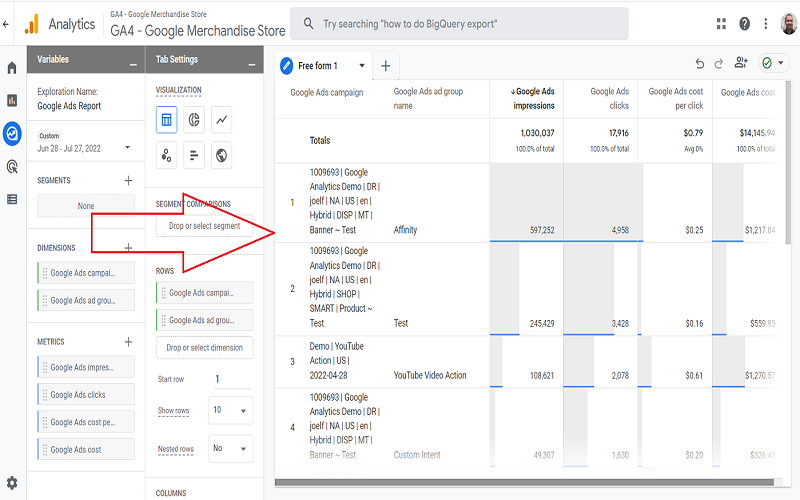Screen dimensions: 800x500
Task: Edit the Exploration Name Google Ads Report
Action: point(69,106)
